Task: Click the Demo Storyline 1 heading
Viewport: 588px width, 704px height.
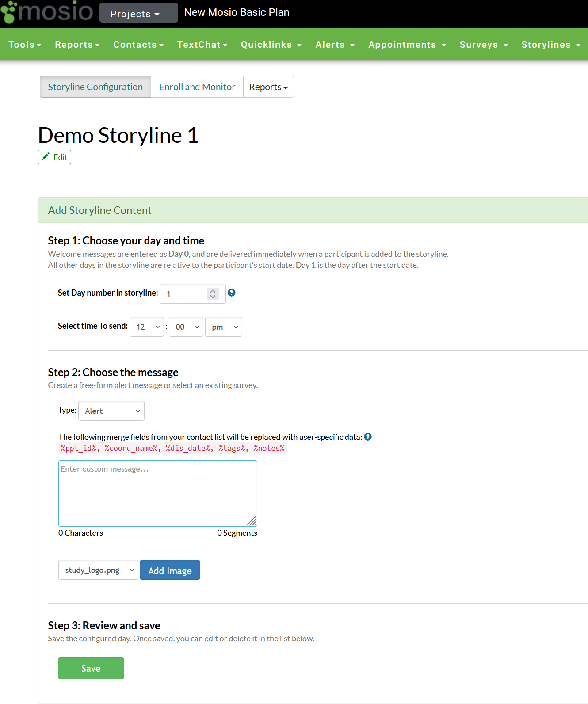Action: [118, 135]
